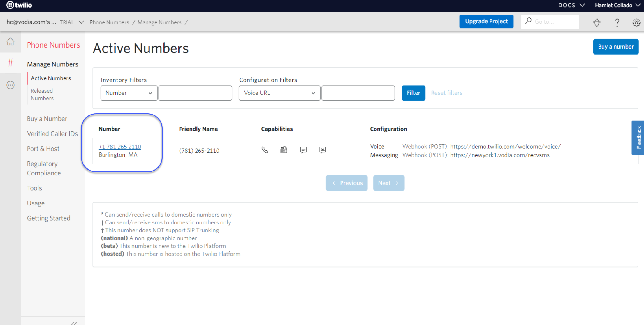Open Buy a Number in sidebar
The height and width of the screenshot is (325, 644).
coord(47,119)
